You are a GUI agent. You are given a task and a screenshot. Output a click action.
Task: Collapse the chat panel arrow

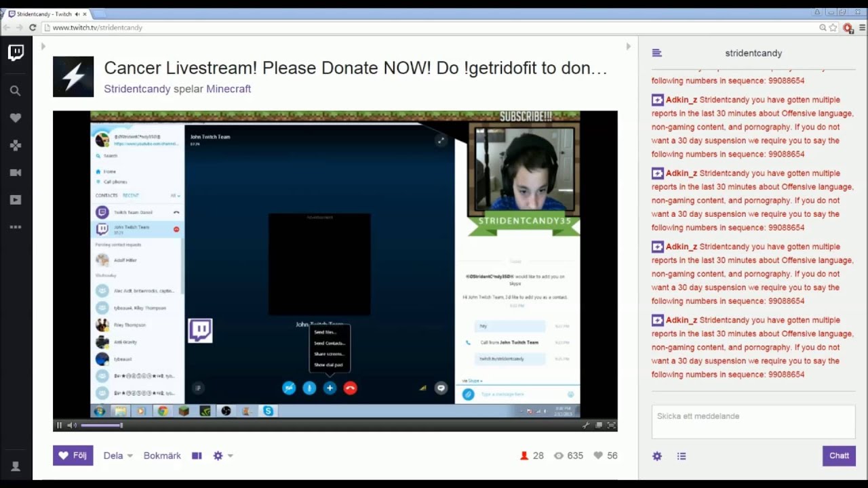pos(628,47)
